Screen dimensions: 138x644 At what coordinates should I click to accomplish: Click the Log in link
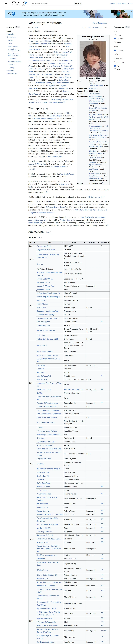click(130, 4)
